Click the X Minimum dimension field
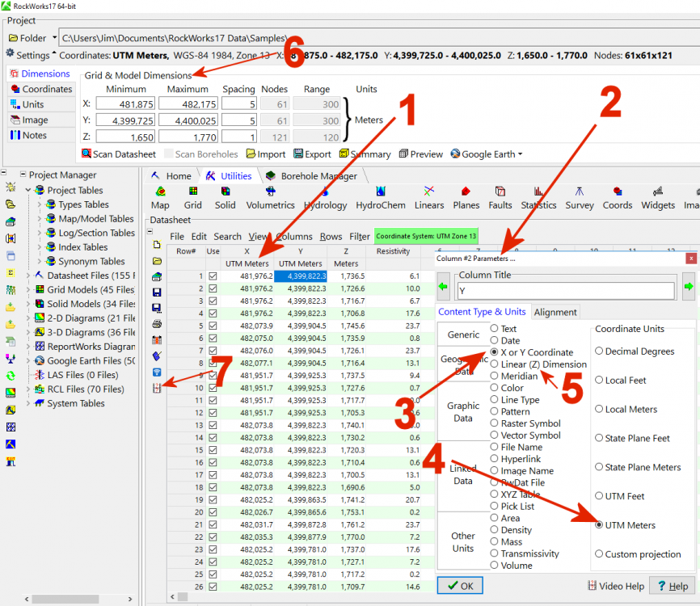 coord(125,104)
